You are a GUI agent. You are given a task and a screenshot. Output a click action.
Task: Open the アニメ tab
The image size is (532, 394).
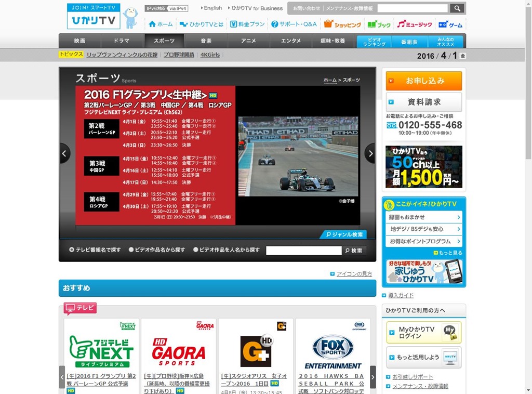(248, 41)
